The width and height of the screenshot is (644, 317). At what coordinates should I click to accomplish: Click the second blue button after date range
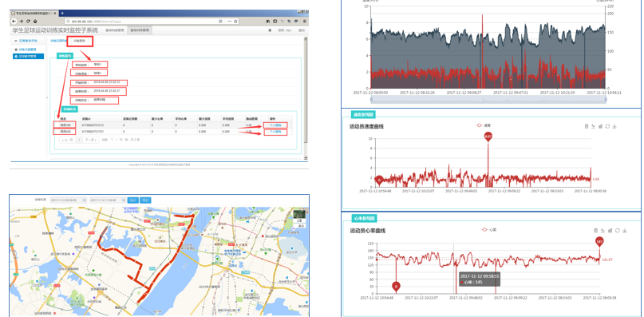[145, 200]
